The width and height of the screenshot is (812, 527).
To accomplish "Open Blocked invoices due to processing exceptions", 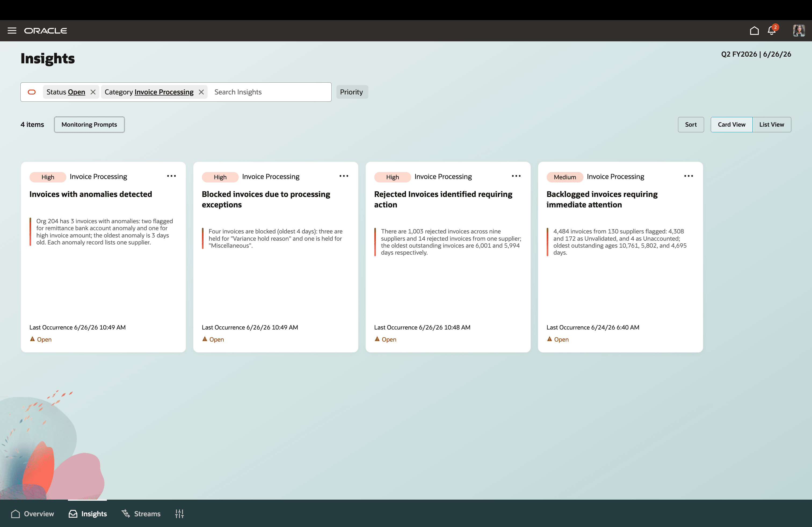I will tap(266, 199).
